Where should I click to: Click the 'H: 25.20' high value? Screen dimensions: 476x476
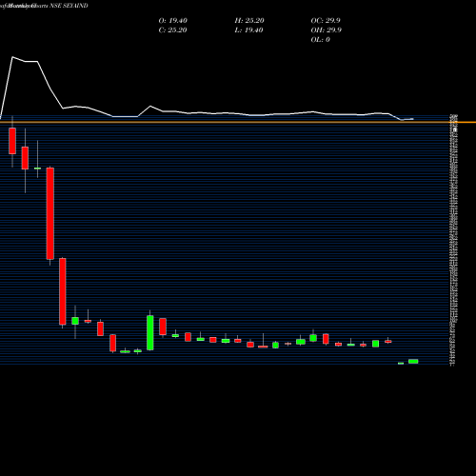pyautogui.click(x=249, y=21)
